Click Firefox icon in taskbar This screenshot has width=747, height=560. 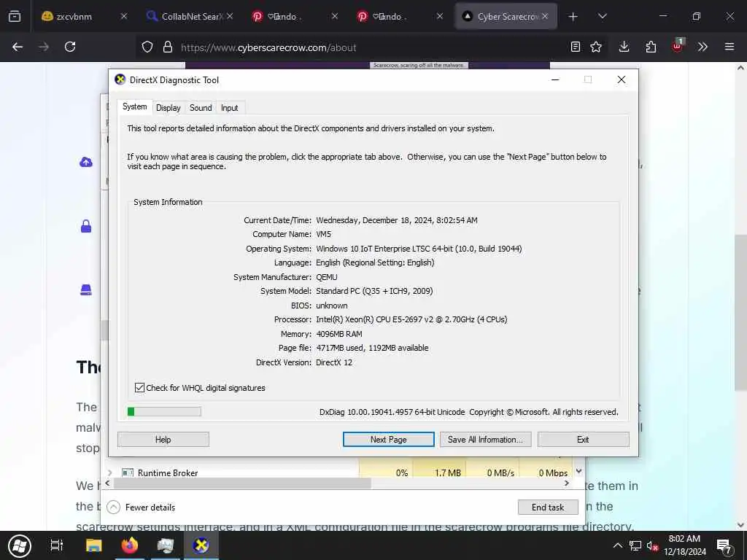coord(130,545)
